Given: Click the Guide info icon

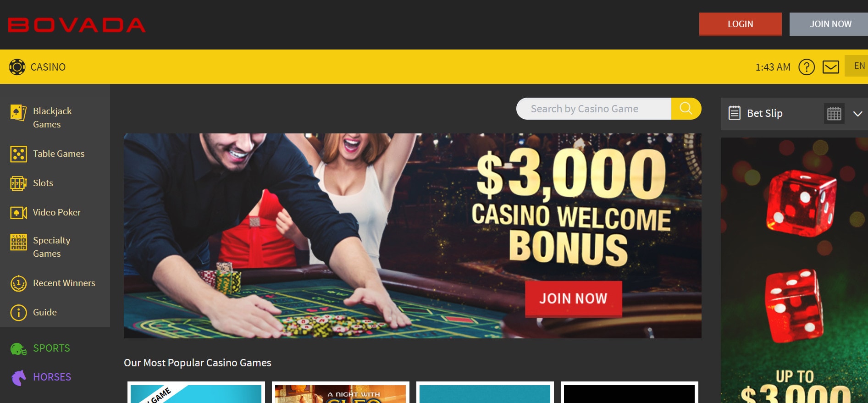Looking at the screenshot, I should pyautogui.click(x=18, y=313).
